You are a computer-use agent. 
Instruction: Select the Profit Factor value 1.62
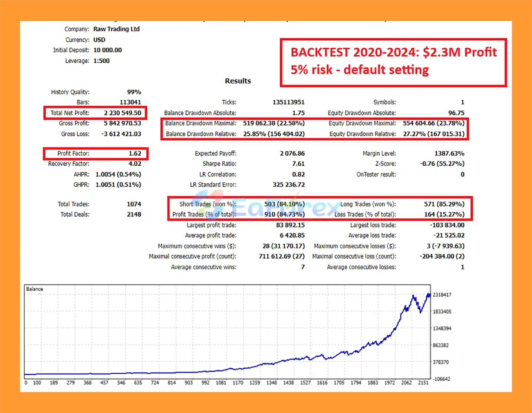(x=135, y=153)
